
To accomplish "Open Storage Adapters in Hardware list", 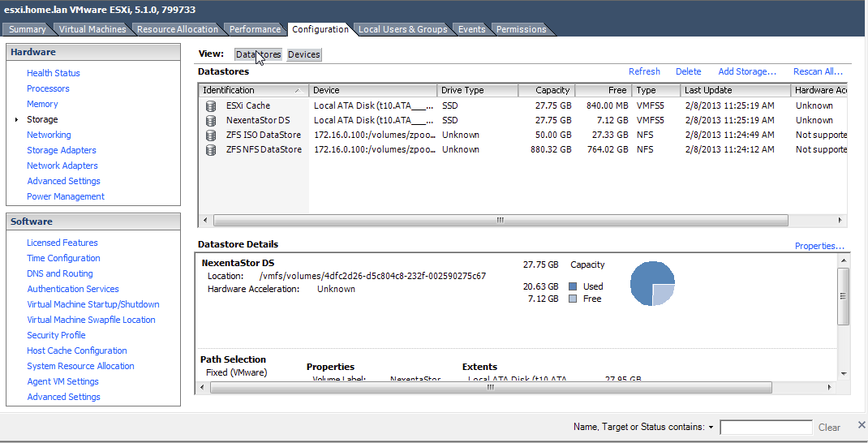I will 62,150.
